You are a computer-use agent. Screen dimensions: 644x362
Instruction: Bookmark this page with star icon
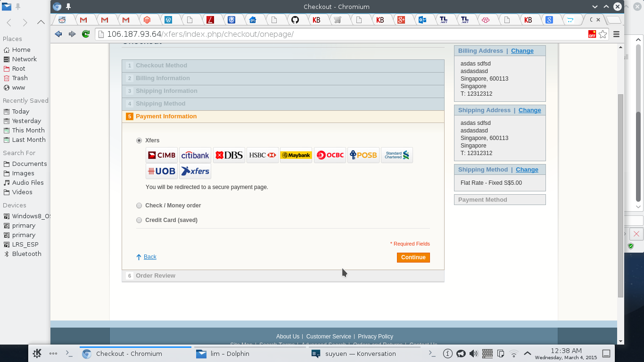point(603,34)
